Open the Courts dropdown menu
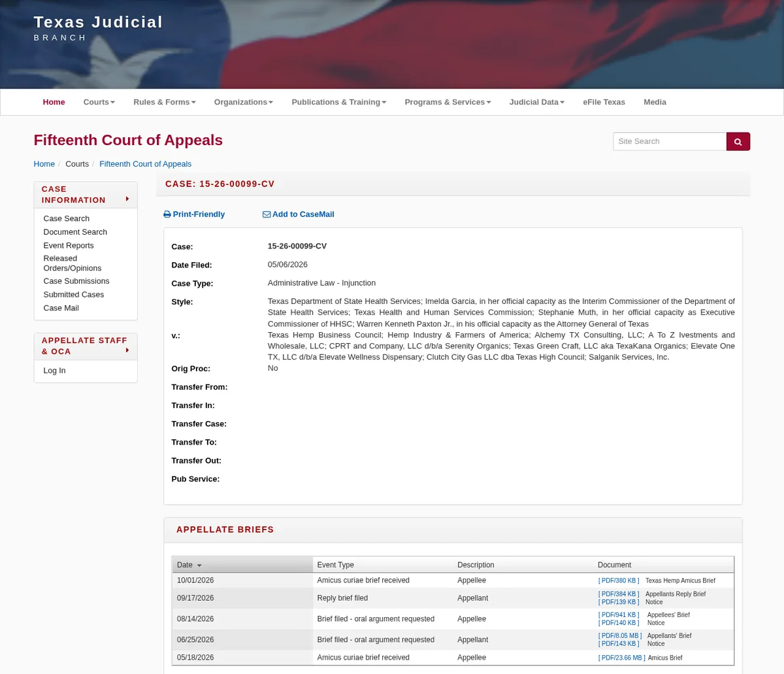 pyautogui.click(x=99, y=102)
